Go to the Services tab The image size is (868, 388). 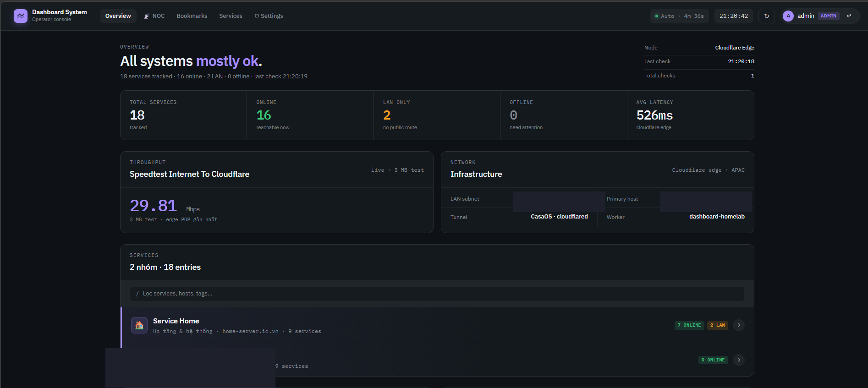click(231, 16)
